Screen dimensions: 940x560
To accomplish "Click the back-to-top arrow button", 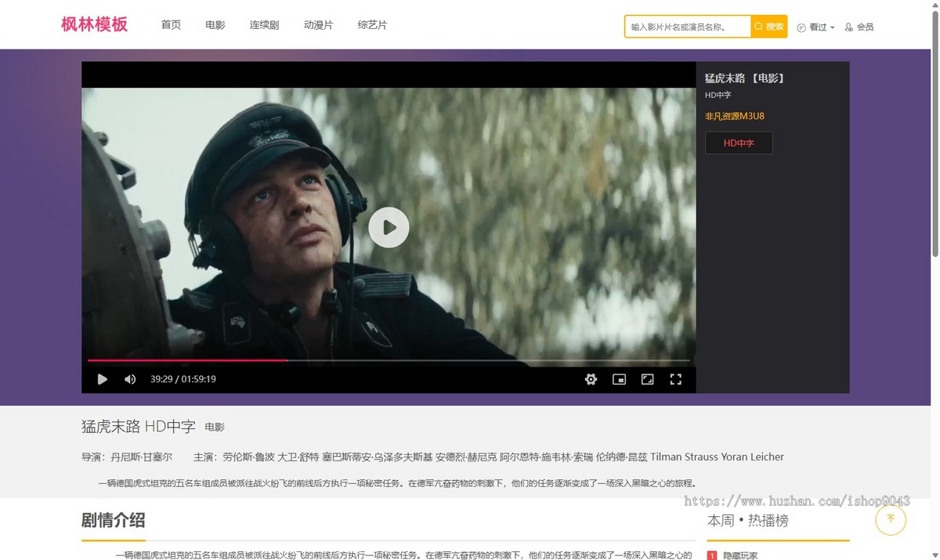I will 891,519.
